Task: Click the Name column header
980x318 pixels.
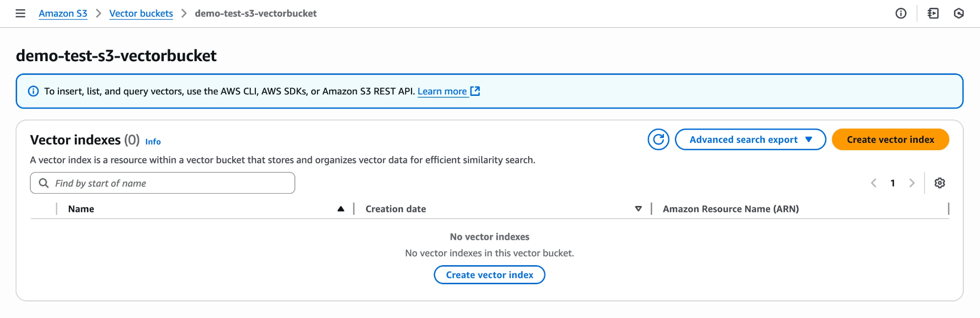Action: pyautogui.click(x=81, y=209)
